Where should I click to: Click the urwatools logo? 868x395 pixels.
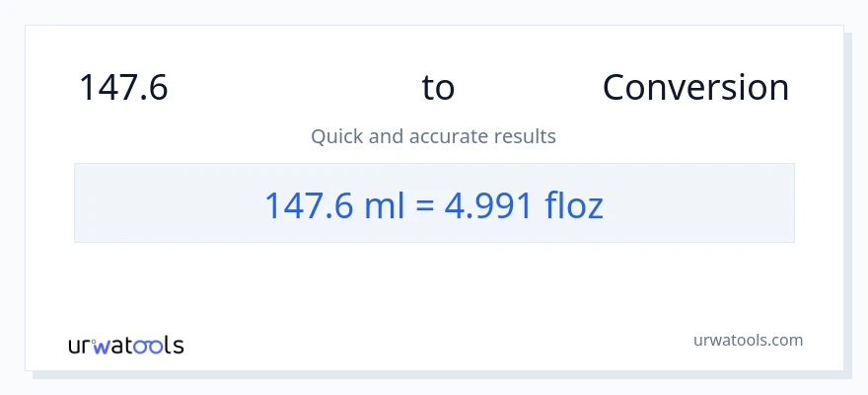point(125,346)
